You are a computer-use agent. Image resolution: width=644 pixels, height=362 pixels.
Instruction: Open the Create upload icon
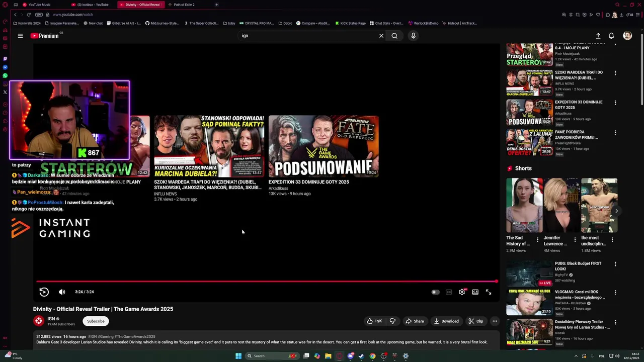(x=598, y=36)
